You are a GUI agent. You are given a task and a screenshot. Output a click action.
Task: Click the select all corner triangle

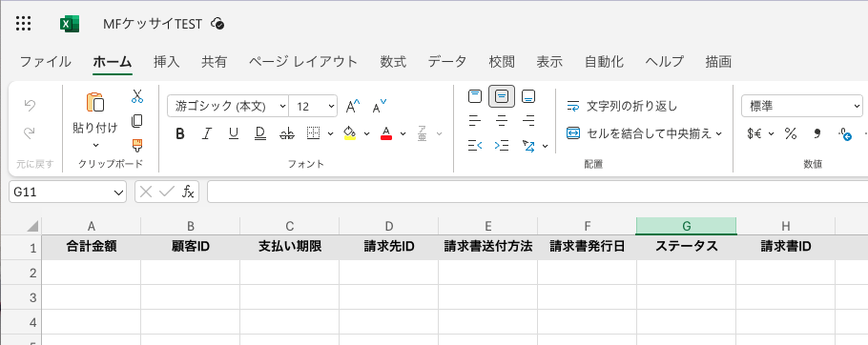[32, 226]
